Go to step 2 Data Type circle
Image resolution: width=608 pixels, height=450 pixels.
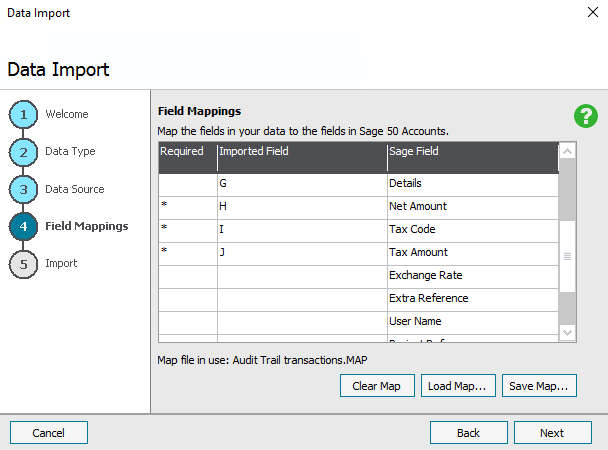pyautogui.click(x=24, y=152)
